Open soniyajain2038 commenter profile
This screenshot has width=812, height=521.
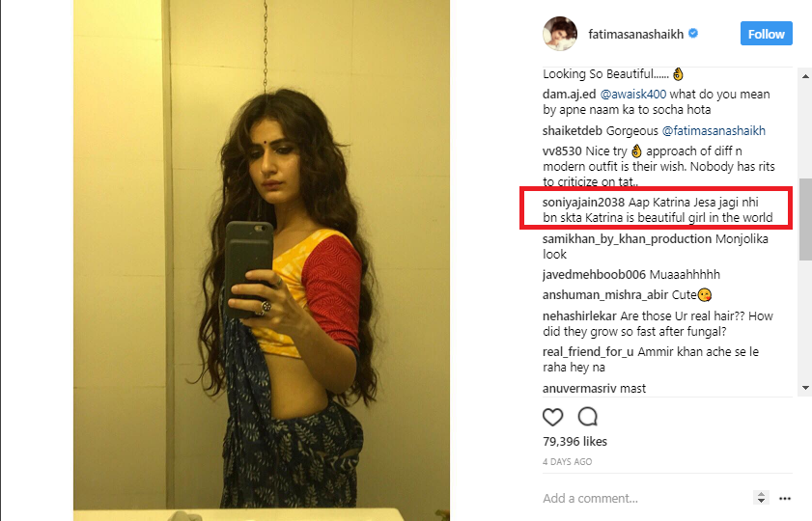pos(583,203)
